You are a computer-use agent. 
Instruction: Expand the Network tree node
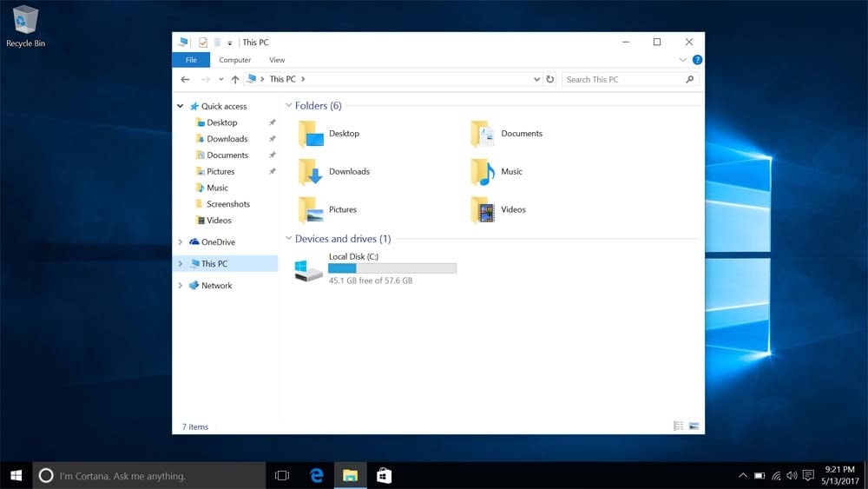coord(180,285)
